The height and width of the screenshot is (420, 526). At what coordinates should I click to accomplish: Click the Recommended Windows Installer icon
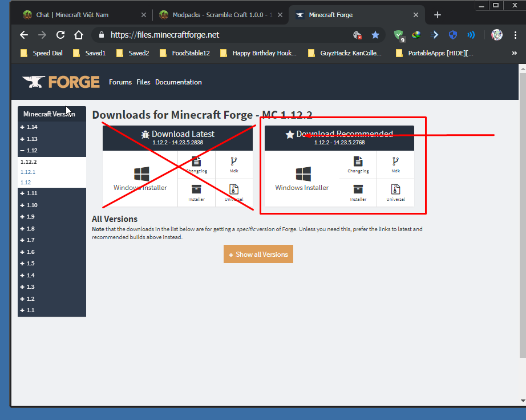(x=304, y=174)
